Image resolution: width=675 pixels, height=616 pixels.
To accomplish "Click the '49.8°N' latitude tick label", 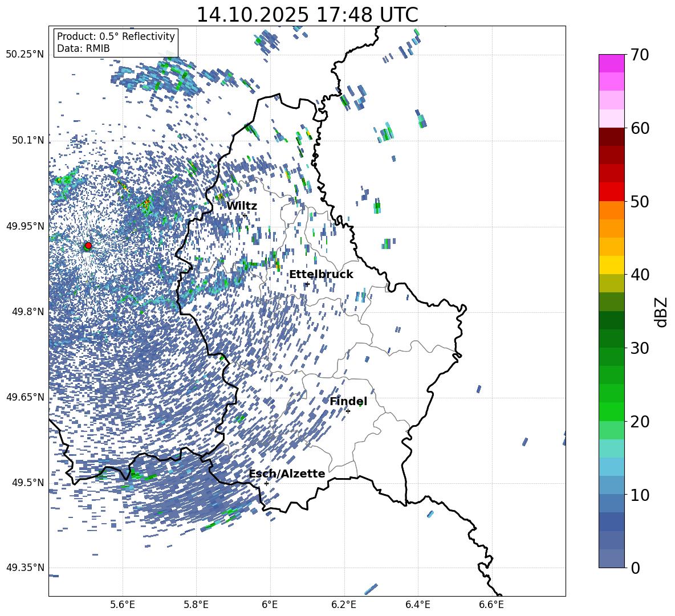I will tap(28, 312).
